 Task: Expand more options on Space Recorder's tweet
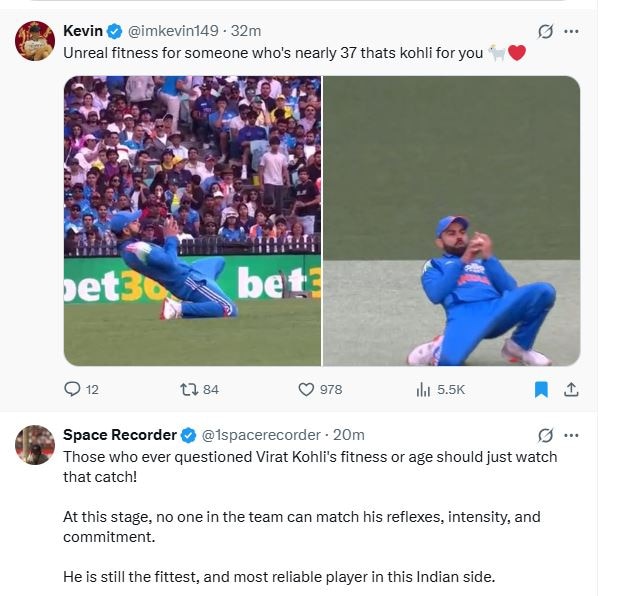tap(571, 435)
